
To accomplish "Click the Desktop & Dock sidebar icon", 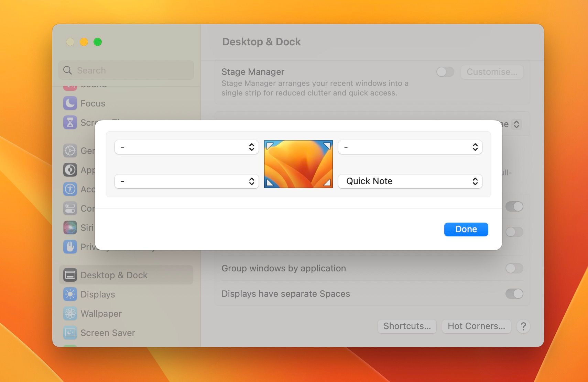I will point(70,275).
